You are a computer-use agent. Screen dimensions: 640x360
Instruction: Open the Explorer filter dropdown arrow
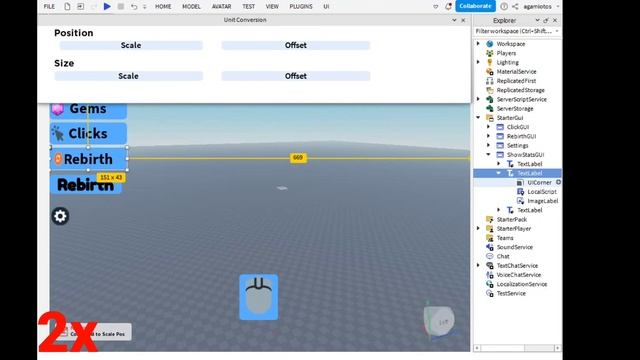(x=557, y=31)
